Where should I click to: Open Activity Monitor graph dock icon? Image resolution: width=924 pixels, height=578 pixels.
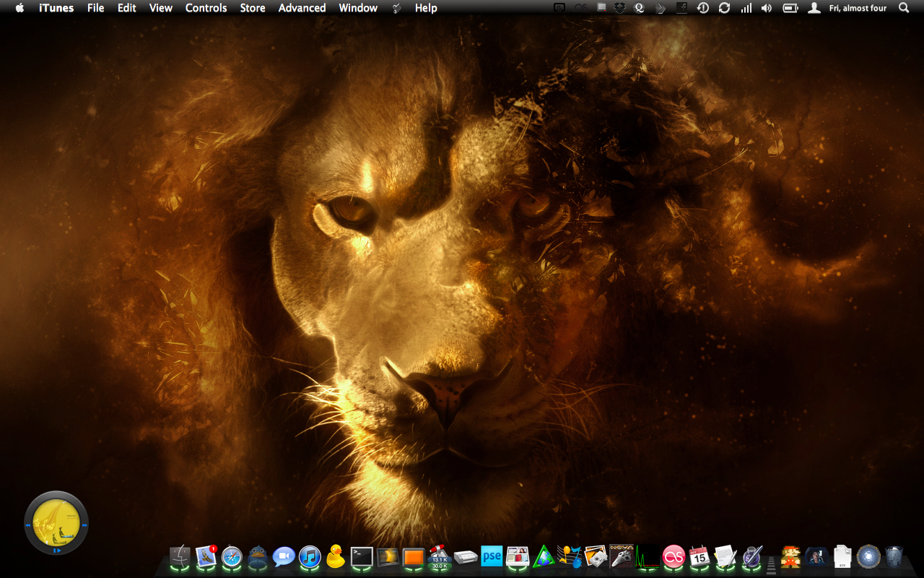click(648, 556)
